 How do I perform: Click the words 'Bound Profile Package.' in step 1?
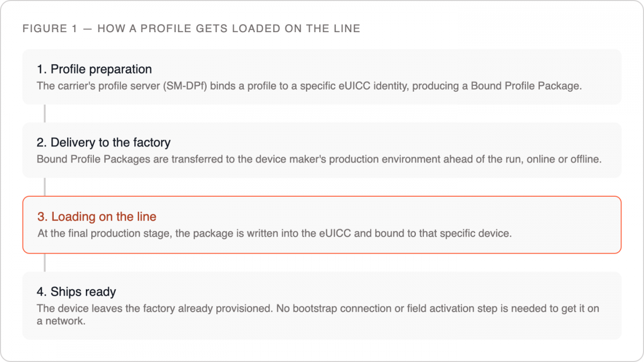tap(526, 86)
